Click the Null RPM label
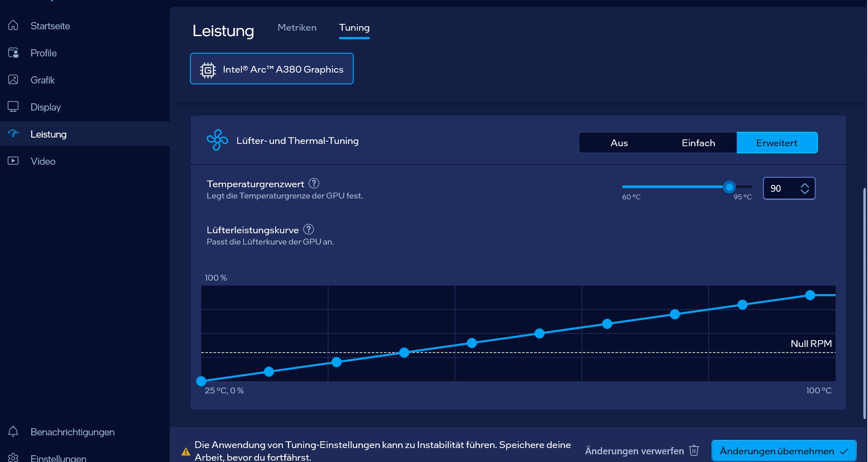 pyautogui.click(x=811, y=343)
